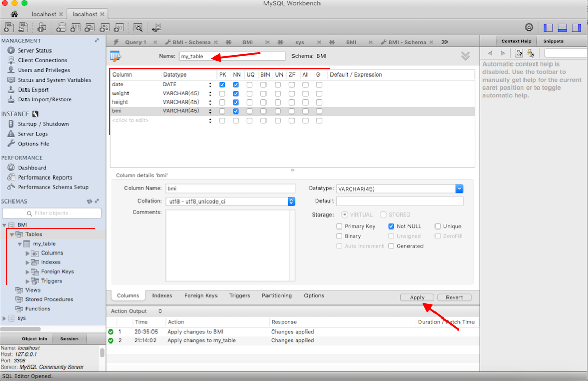Switch to the Foreign Keys tab
Viewport: 588px width, 381px height.
click(x=201, y=296)
